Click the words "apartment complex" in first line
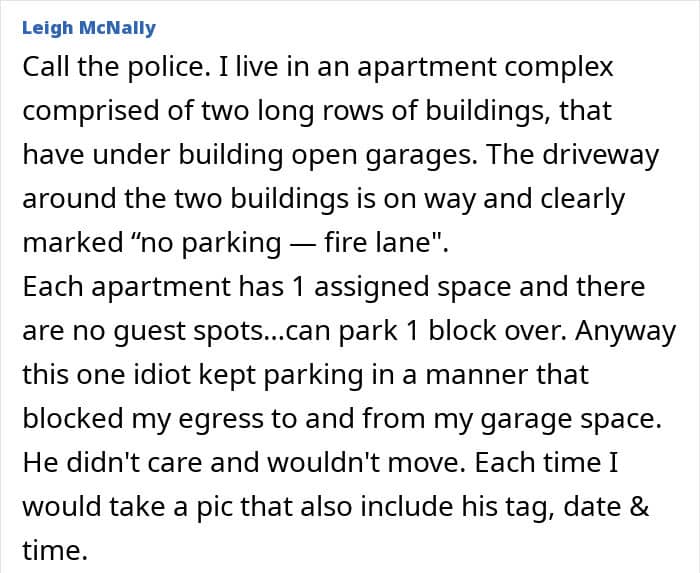Viewport: 700px width, 573px height. pos(485,68)
